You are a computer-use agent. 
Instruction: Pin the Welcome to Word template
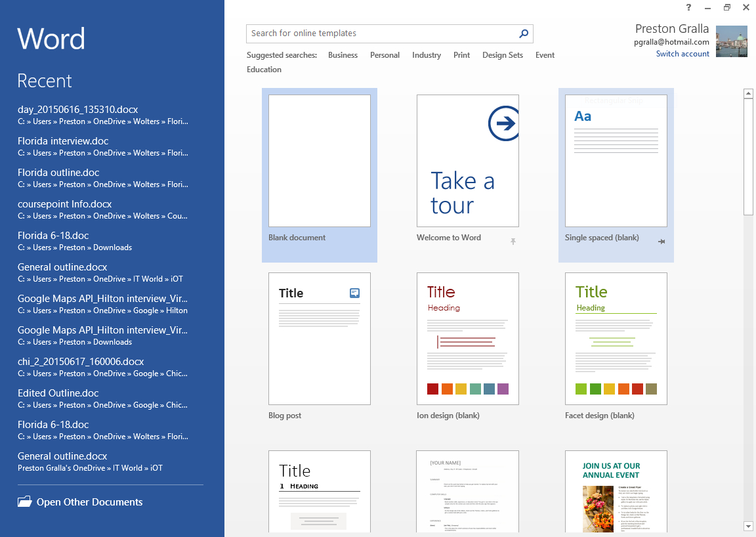[x=513, y=242]
